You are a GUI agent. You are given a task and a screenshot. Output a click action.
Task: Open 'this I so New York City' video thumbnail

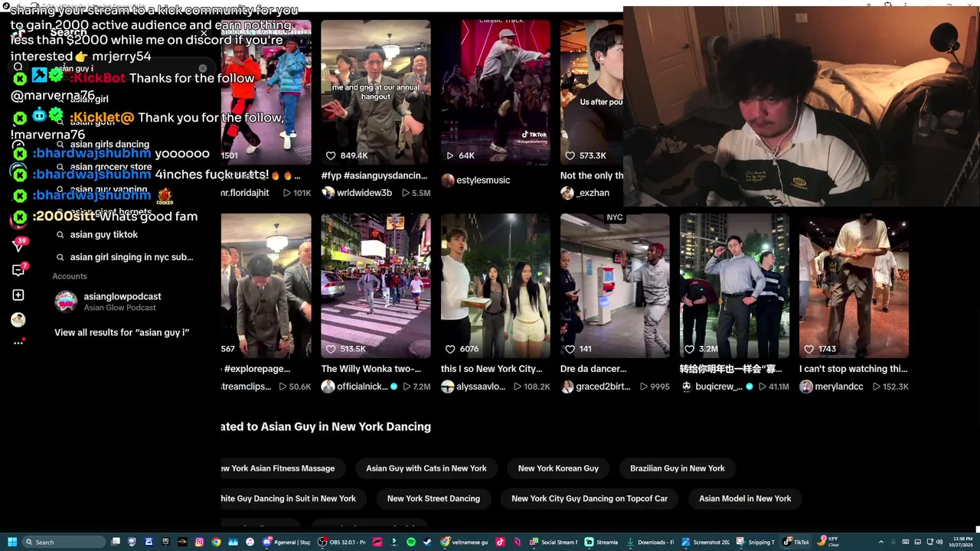(x=495, y=285)
